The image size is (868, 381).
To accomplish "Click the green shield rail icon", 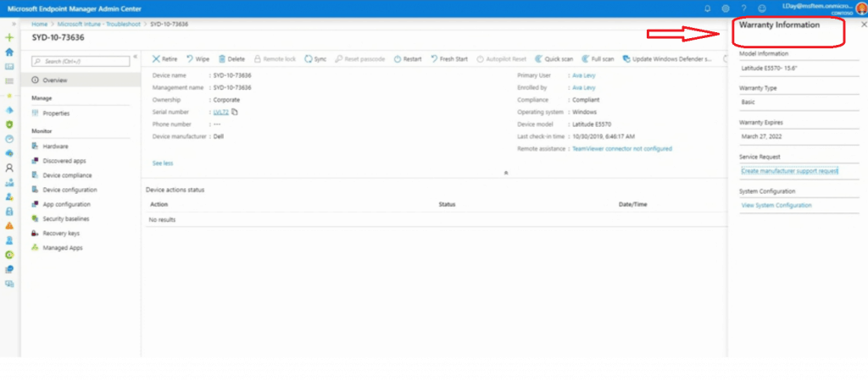I will [8, 124].
